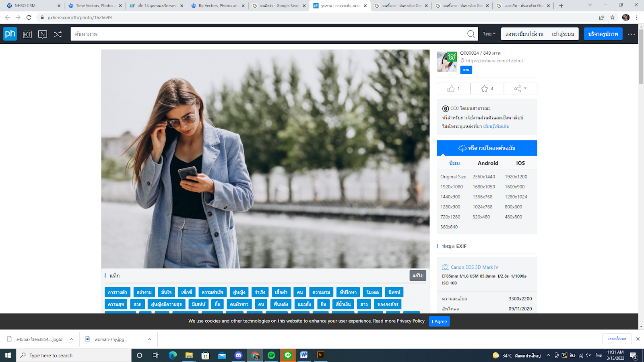Click the pxhere 'ph' logo

(10, 34)
